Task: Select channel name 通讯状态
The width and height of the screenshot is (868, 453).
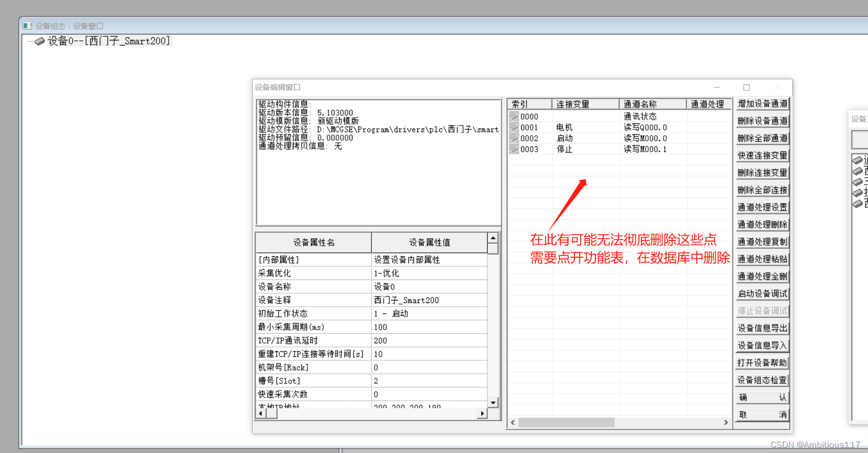Action: (640, 117)
